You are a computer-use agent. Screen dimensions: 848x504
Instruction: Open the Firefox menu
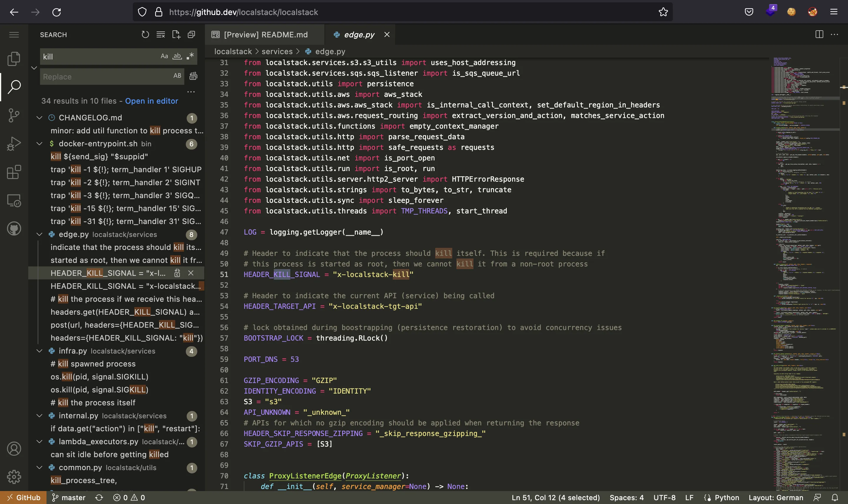coord(834,12)
